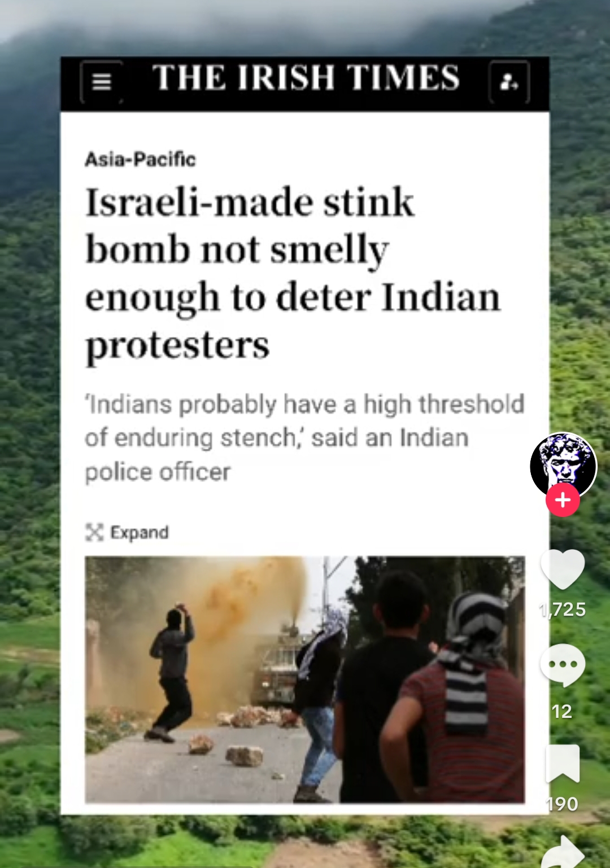Click The Irish Times masthead logo
610x868 pixels.
tap(306, 77)
